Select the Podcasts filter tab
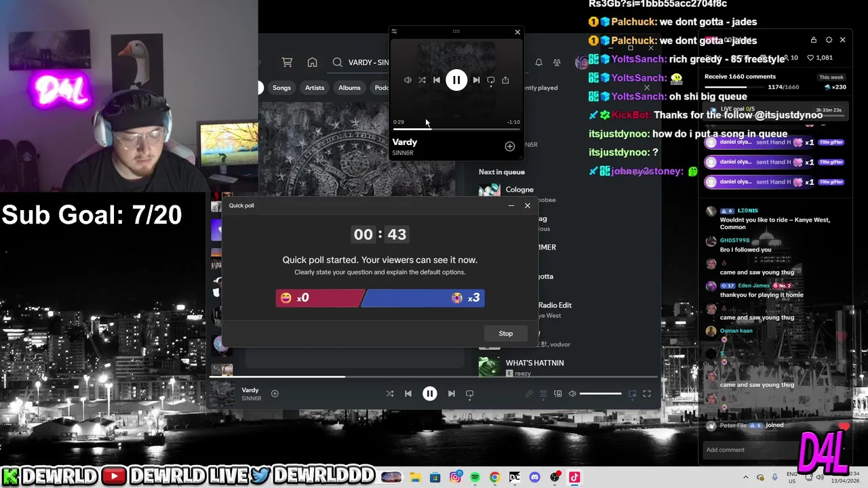Image resolution: width=868 pixels, height=488 pixels. pos(380,87)
